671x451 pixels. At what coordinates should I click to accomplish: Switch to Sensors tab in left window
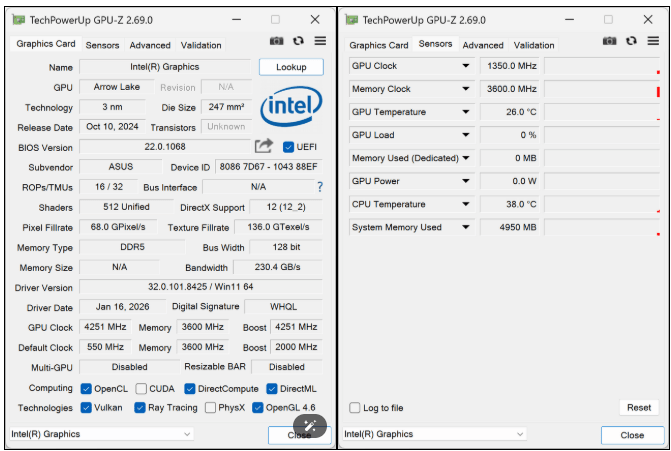[102, 45]
